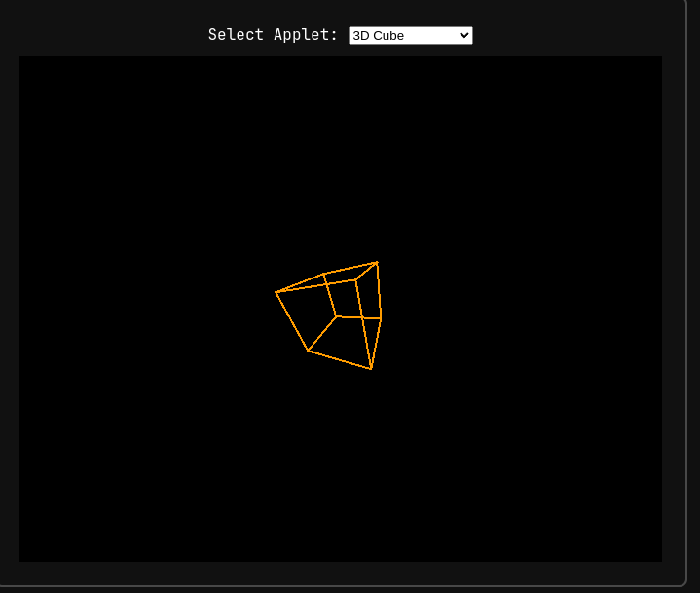This screenshot has width=700, height=593.
Task: Click the '3D Cube' text in selector
Action: (379, 36)
